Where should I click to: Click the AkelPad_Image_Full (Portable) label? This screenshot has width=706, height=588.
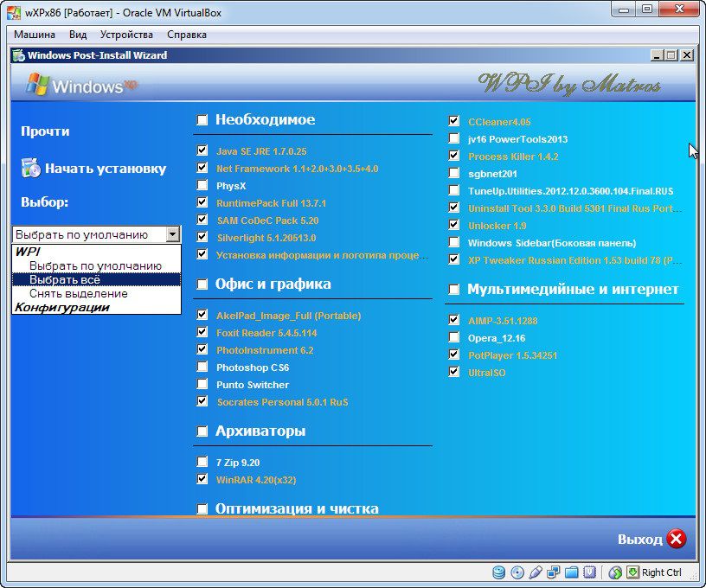click(x=289, y=316)
